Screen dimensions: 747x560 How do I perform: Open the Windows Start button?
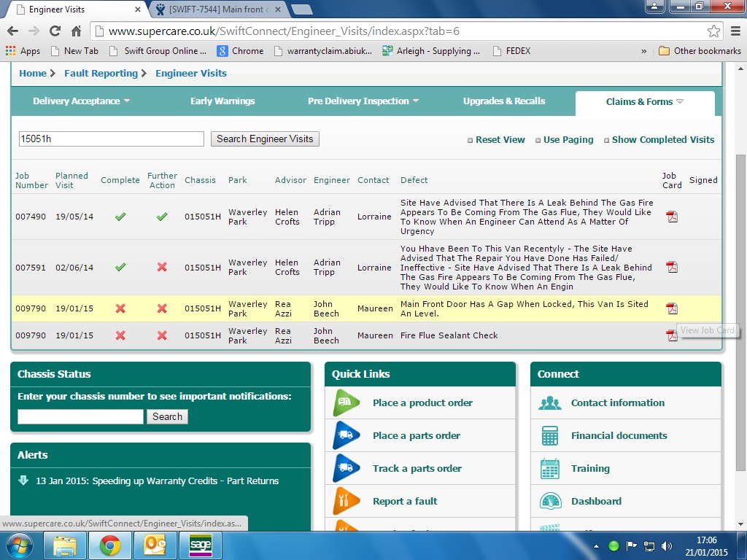click(x=19, y=545)
